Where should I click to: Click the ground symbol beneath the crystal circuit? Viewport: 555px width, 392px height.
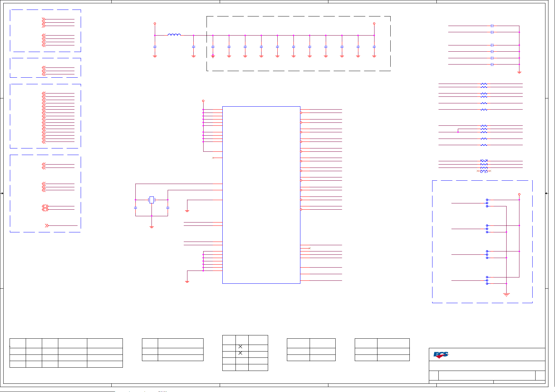click(152, 227)
